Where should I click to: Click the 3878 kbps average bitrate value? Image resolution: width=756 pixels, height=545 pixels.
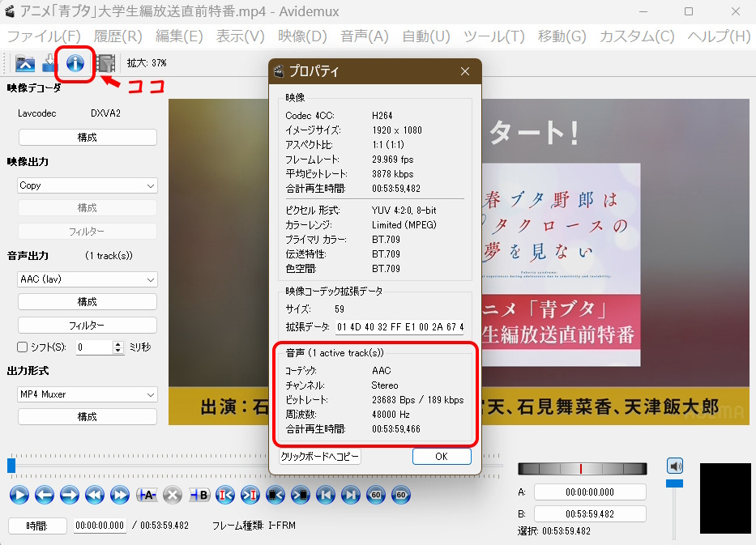[392, 174]
